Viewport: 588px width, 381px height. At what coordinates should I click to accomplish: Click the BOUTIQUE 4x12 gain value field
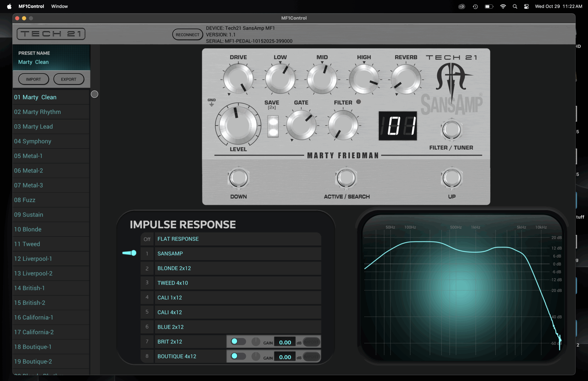285,357
